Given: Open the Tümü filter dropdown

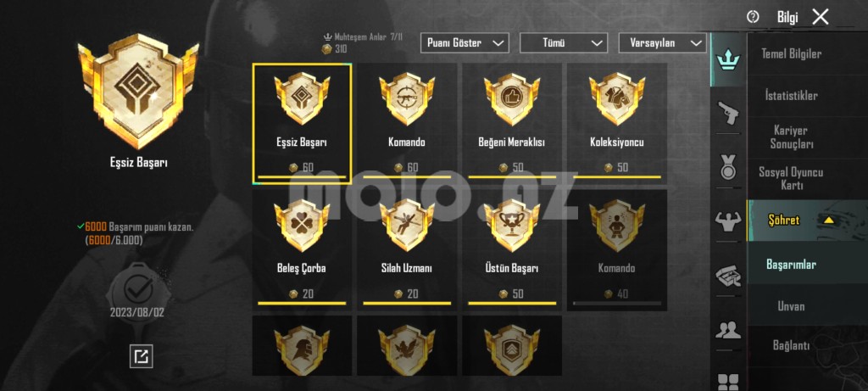Looking at the screenshot, I should (x=564, y=42).
